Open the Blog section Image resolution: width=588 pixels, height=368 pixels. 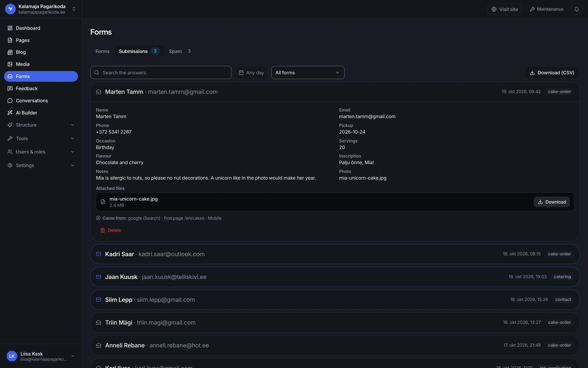point(41,52)
